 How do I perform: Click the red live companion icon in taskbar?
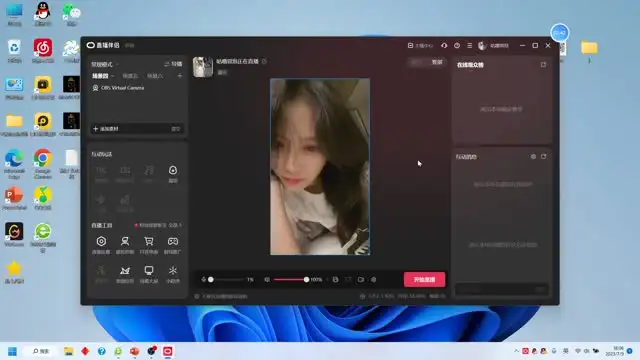(168, 351)
